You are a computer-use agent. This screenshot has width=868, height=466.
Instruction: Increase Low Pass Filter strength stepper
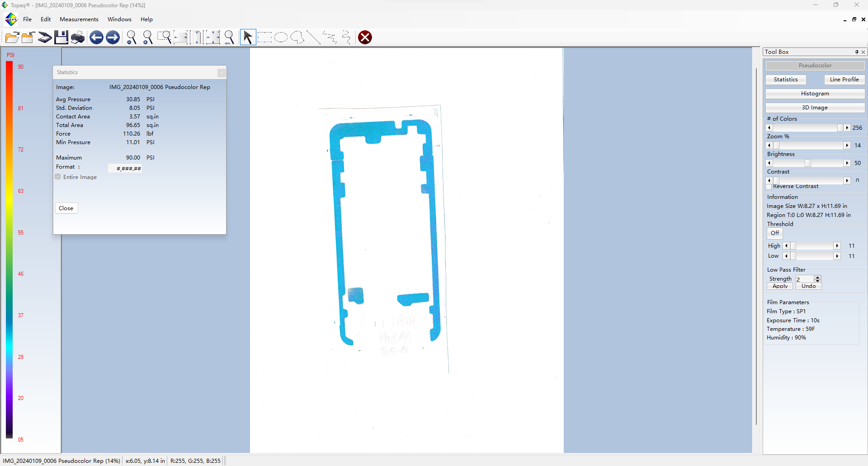pyautogui.click(x=817, y=277)
